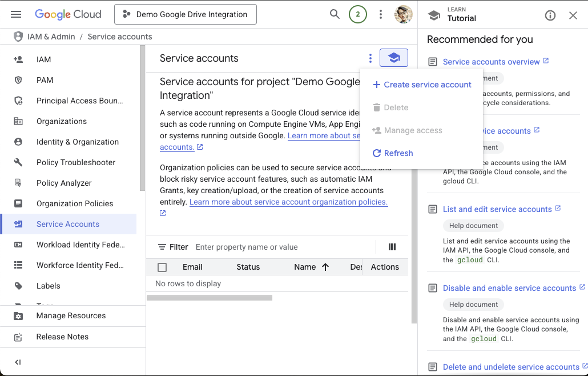Click the IAM person-add icon
This screenshot has height=376, width=588.
coord(18,59)
